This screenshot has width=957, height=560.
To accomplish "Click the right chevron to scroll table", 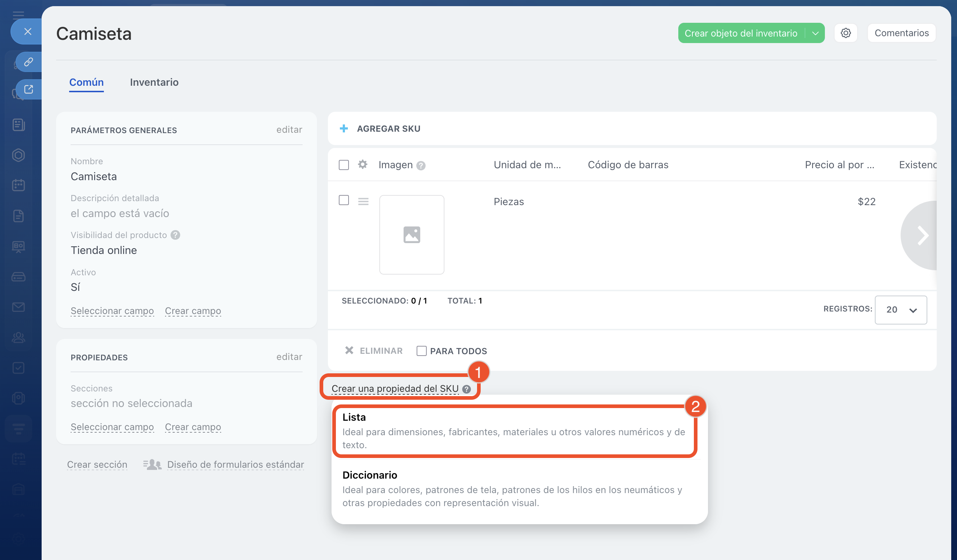I will [922, 236].
